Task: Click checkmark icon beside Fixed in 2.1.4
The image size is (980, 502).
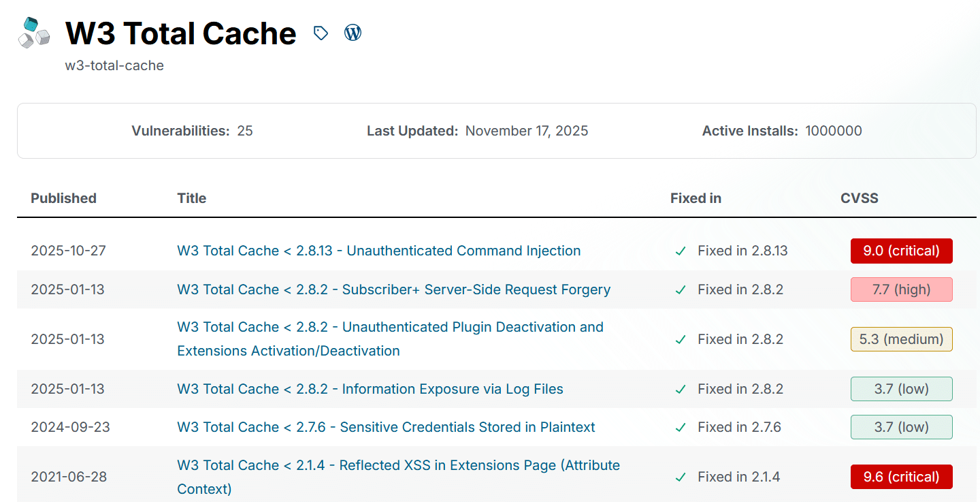Action: (680, 477)
